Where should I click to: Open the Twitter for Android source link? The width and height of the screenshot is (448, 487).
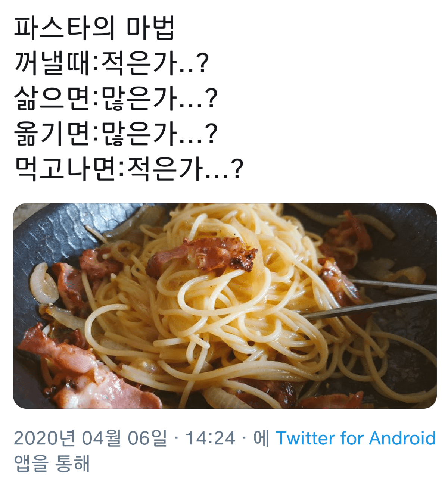pos(355,438)
